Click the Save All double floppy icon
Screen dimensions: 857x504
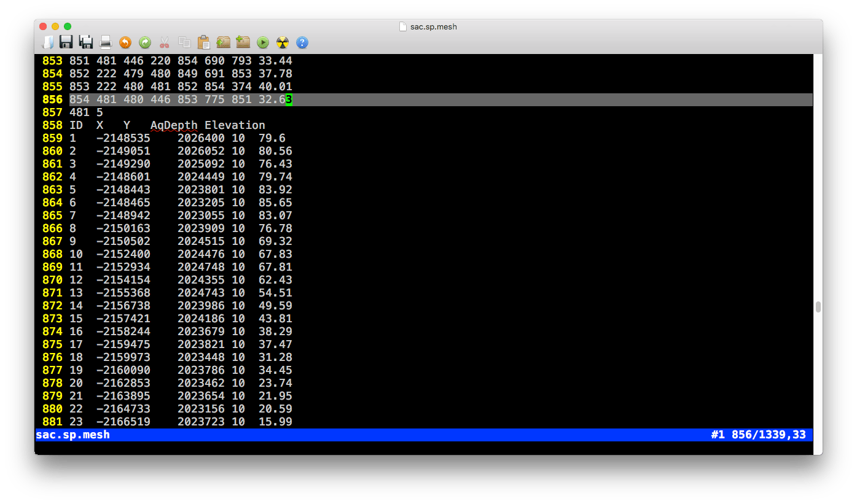pos(86,42)
